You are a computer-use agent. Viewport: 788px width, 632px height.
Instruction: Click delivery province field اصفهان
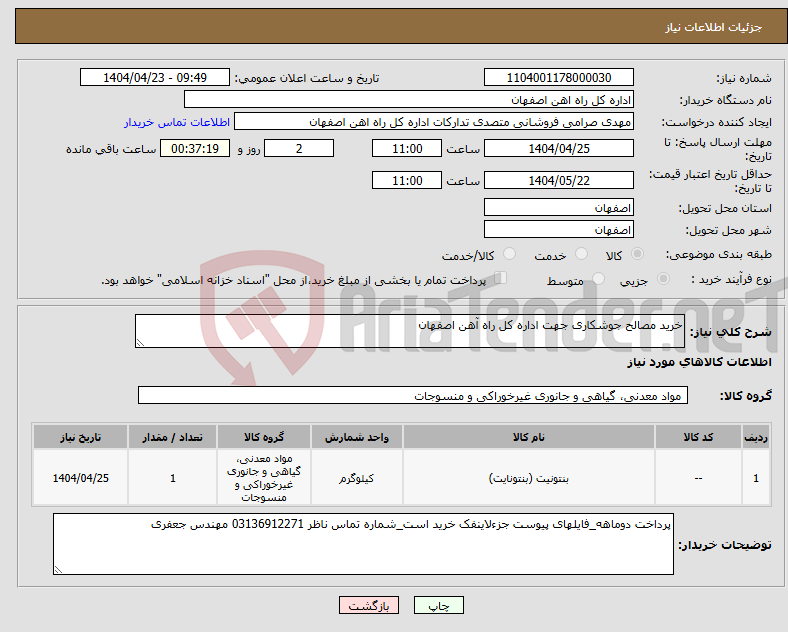pos(558,207)
